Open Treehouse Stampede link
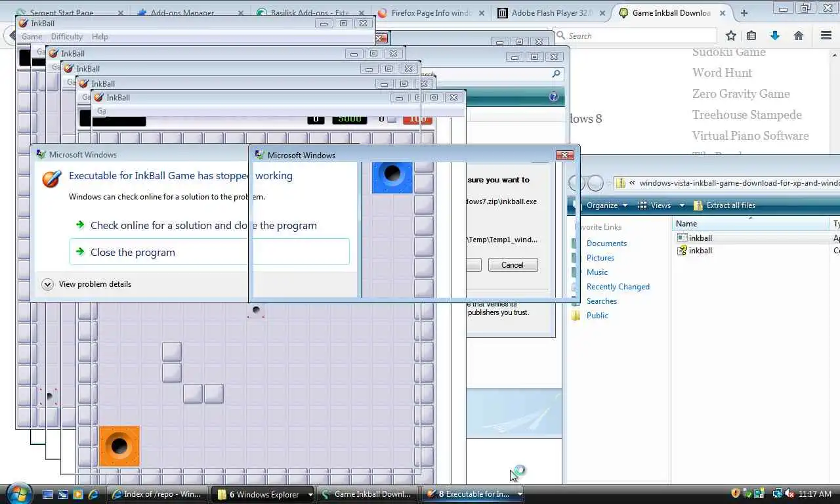 (x=747, y=115)
